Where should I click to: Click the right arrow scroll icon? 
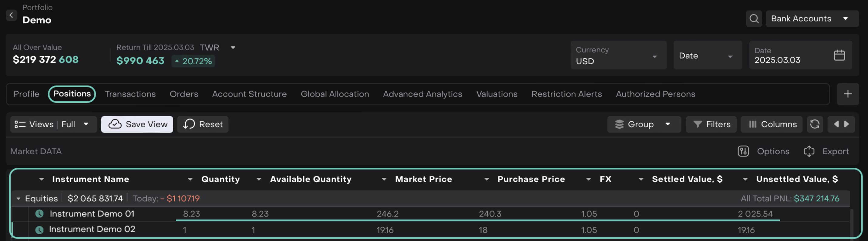(846, 124)
